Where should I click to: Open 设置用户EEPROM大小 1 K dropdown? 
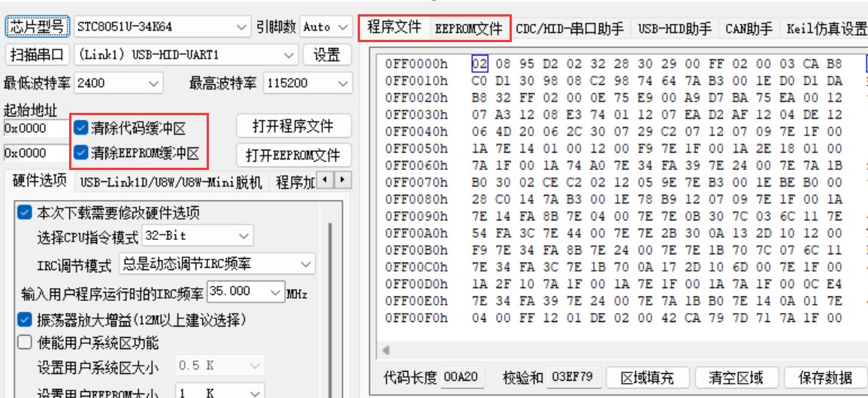(x=220, y=392)
